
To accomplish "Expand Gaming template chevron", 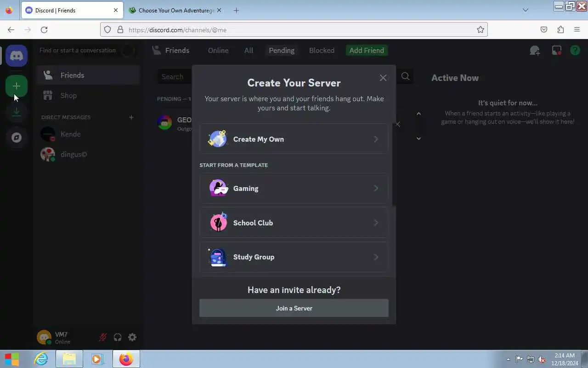I will click(376, 188).
